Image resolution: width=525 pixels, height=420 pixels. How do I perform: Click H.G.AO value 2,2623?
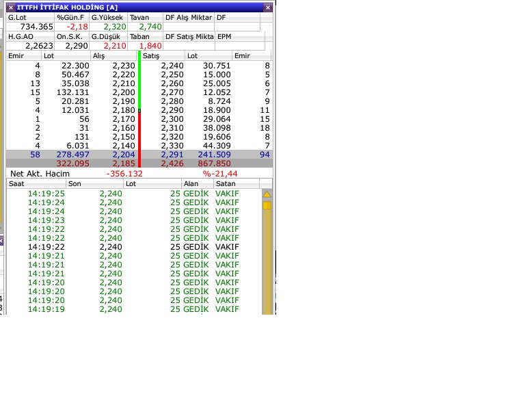[39, 46]
